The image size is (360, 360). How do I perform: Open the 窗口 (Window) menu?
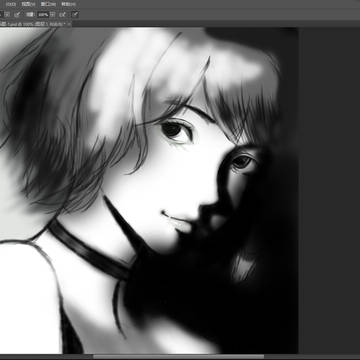click(x=48, y=4)
